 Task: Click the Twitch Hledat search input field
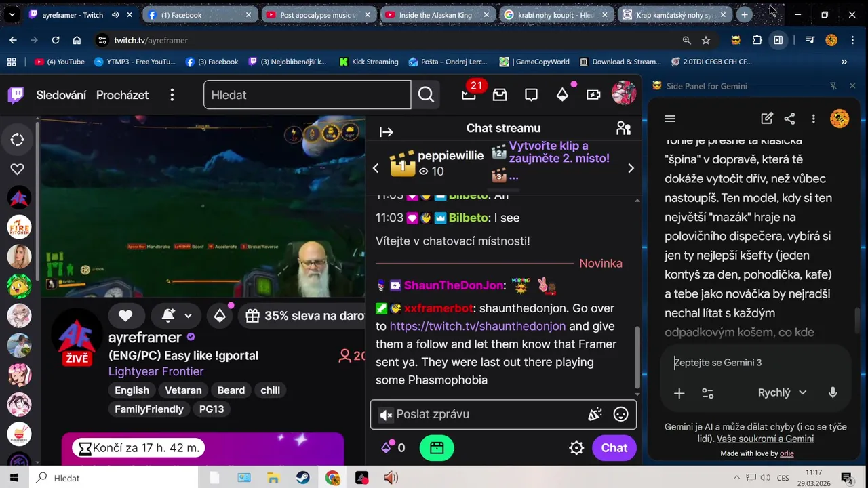click(307, 95)
